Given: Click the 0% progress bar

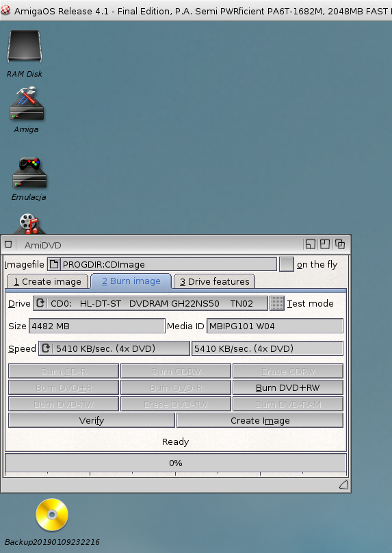Looking at the screenshot, I should pos(176,463).
